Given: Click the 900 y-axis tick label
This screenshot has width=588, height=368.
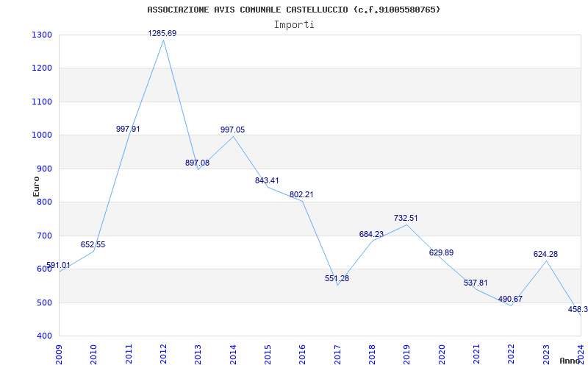Looking at the screenshot, I should click(45, 169).
